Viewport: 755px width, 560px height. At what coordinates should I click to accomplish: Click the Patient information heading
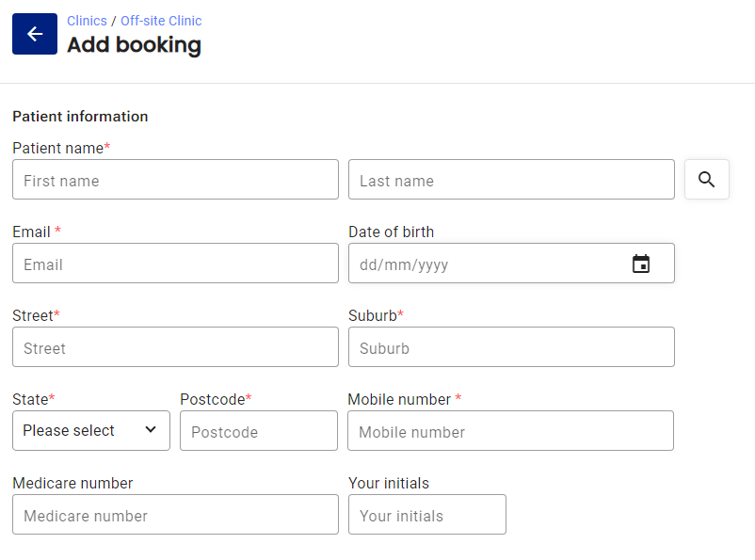click(x=80, y=117)
